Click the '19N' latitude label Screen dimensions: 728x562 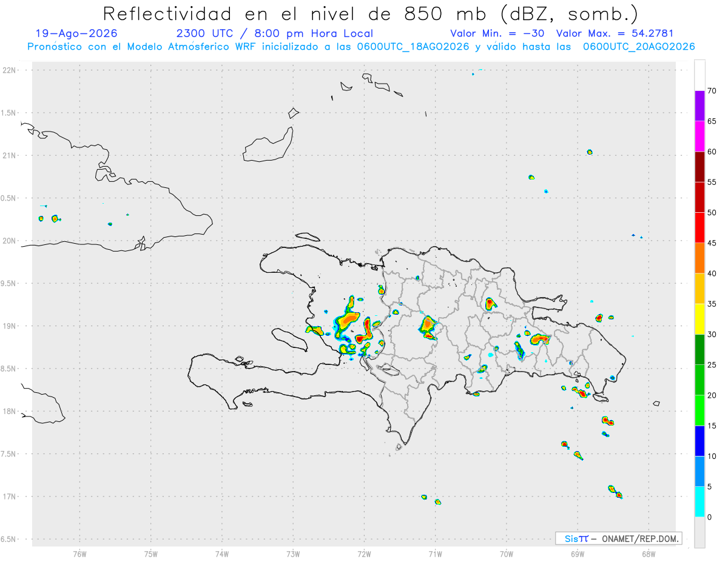tap(10, 326)
